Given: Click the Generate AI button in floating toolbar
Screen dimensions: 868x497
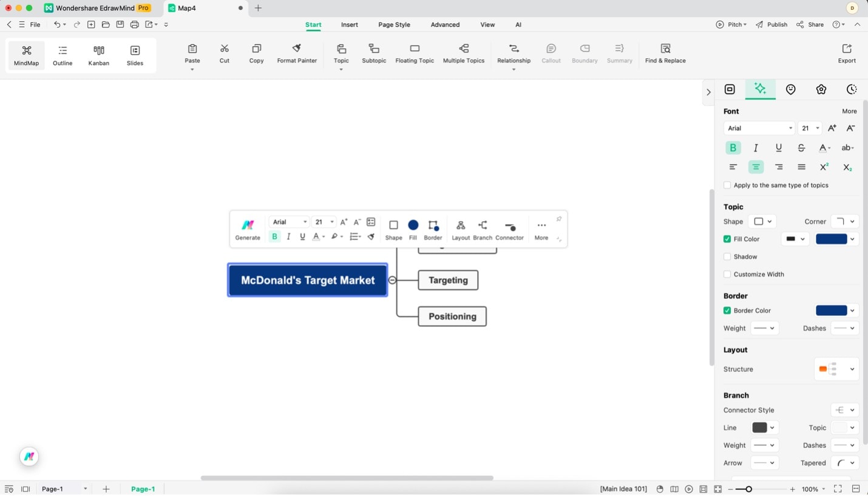Looking at the screenshot, I should coord(248,230).
